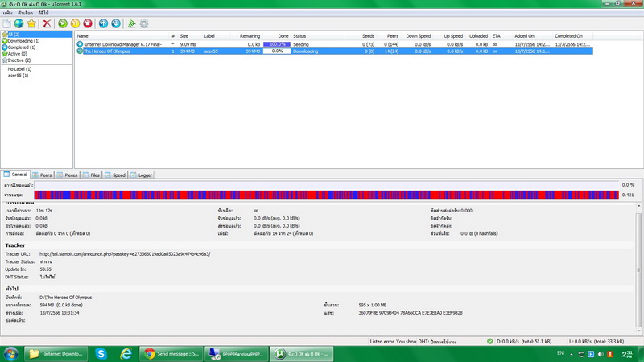
Task: Sort by the Down Speed column header
Action: pyautogui.click(x=417, y=36)
